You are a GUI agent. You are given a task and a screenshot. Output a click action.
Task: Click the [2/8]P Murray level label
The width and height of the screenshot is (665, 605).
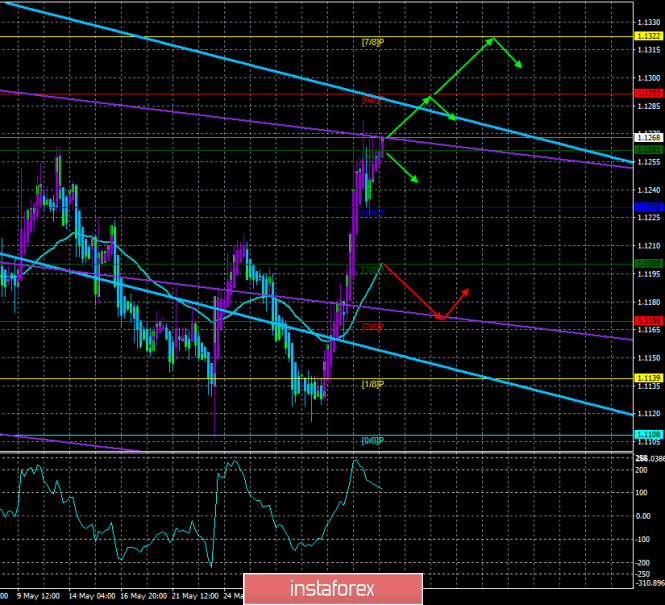(373, 327)
